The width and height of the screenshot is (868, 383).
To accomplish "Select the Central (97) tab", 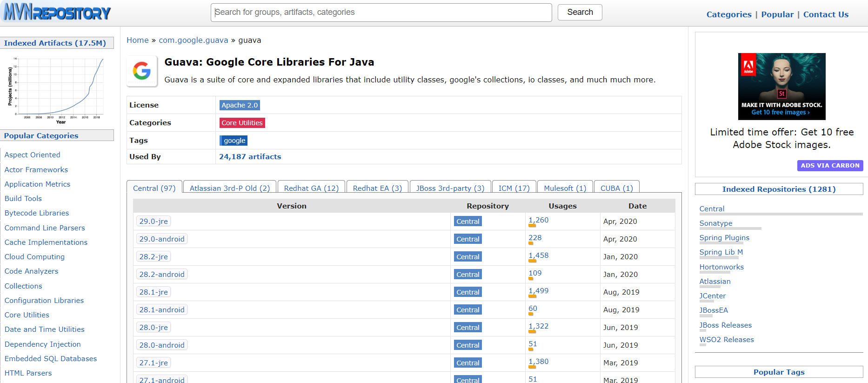I will pyautogui.click(x=154, y=188).
